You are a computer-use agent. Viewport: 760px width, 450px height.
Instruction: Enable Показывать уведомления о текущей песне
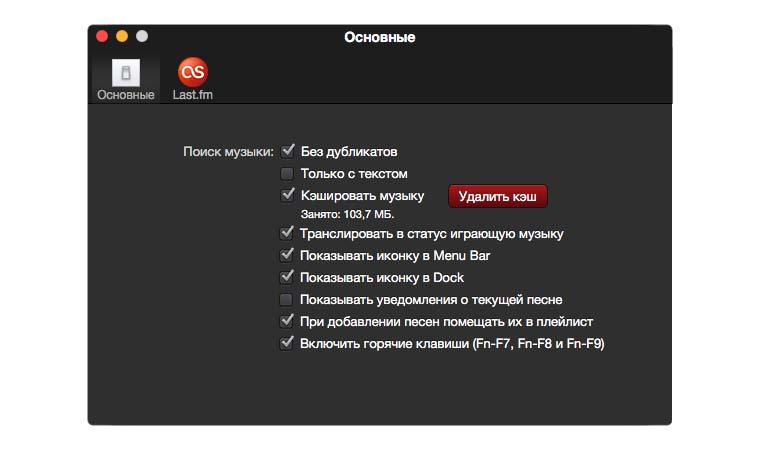click(x=286, y=300)
